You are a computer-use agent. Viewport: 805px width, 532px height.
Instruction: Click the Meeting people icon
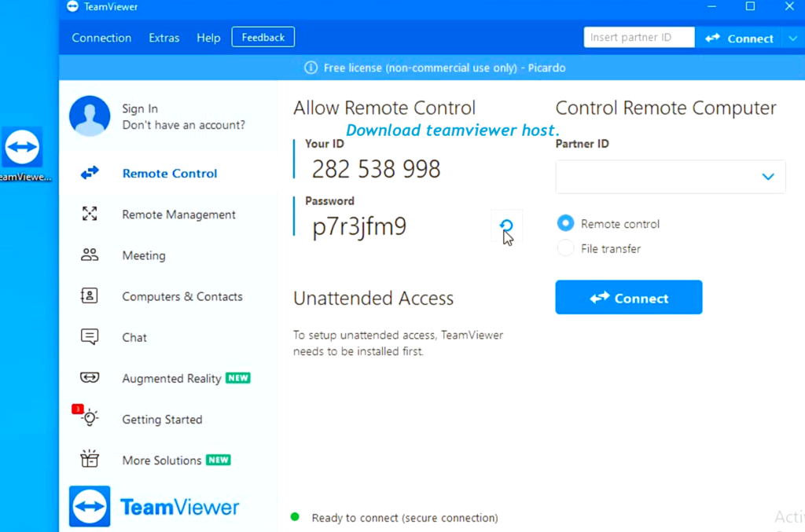point(90,255)
